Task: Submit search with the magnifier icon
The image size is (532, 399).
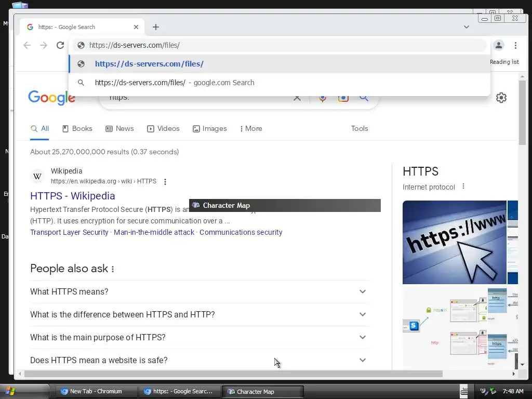Action: pyautogui.click(x=364, y=98)
